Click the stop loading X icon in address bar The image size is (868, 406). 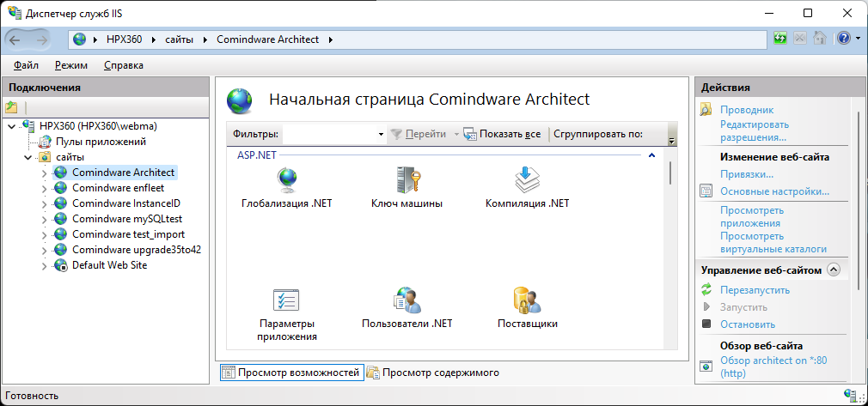800,39
